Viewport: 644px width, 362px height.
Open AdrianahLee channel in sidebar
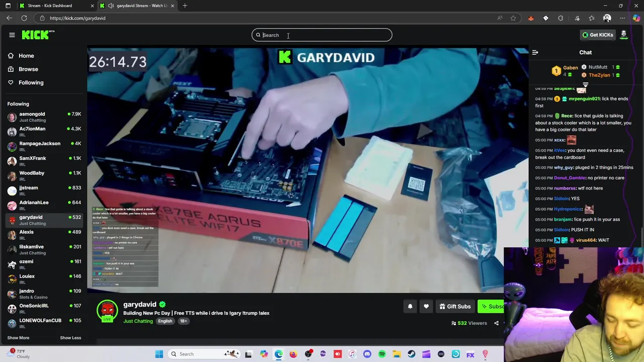44,205
